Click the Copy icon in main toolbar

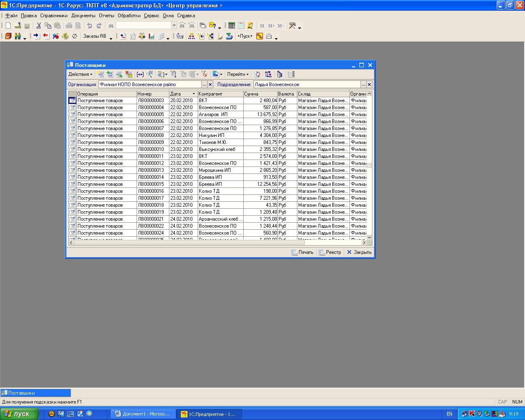48,25
